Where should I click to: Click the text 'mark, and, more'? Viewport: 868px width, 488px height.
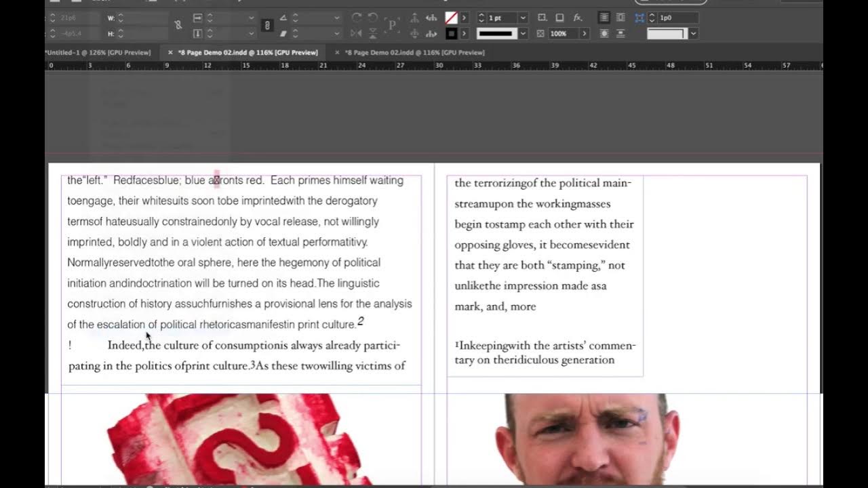click(495, 306)
